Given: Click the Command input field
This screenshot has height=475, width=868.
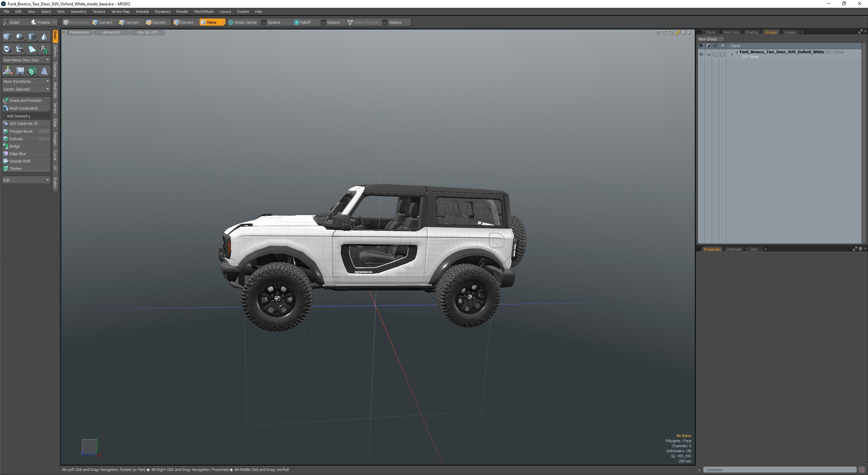Looking at the screenshot, I should (x=780, y=470).
